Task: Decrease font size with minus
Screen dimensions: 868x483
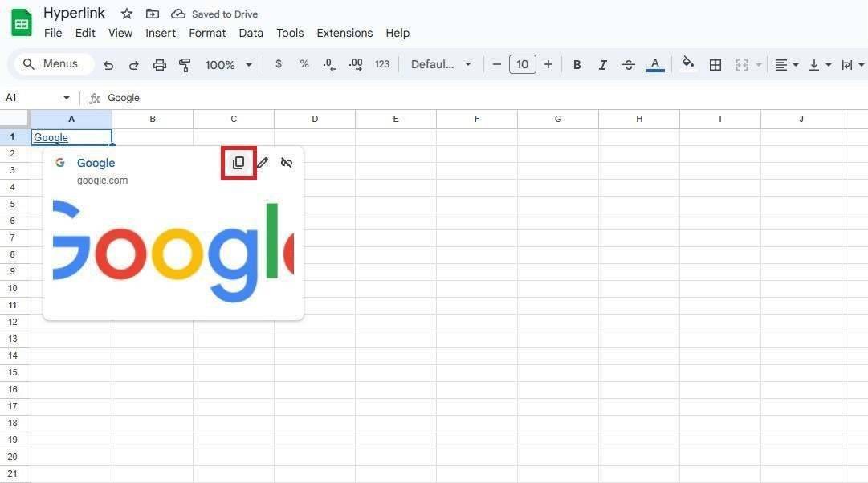Action: click(496, 64)
